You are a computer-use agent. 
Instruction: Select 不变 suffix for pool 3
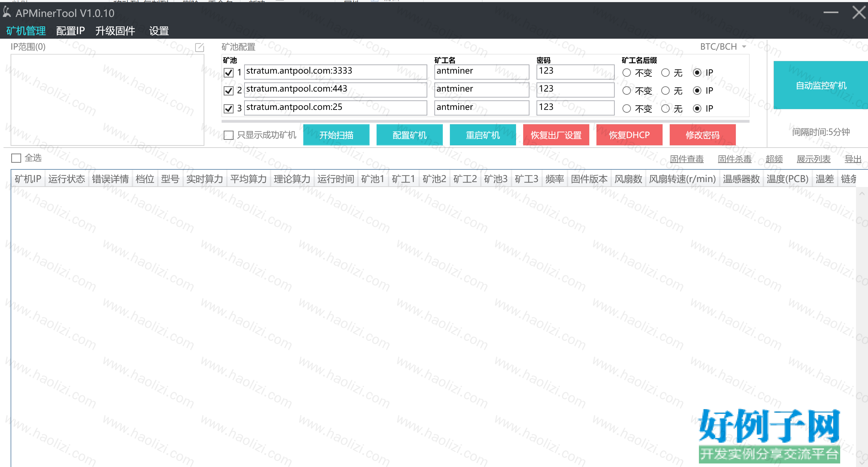626,108
